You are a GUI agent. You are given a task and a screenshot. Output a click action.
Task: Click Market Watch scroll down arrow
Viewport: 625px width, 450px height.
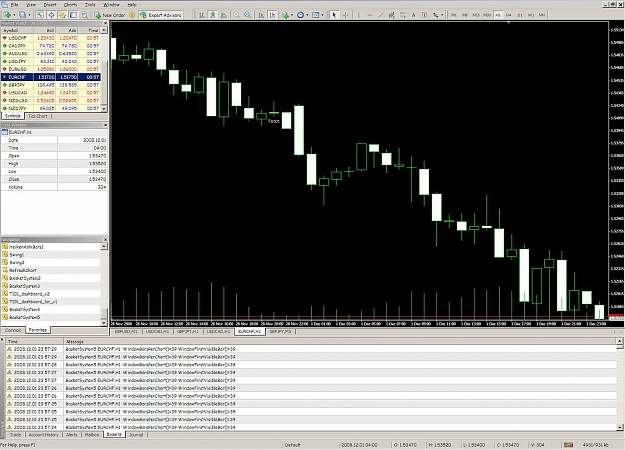(104, 109)
